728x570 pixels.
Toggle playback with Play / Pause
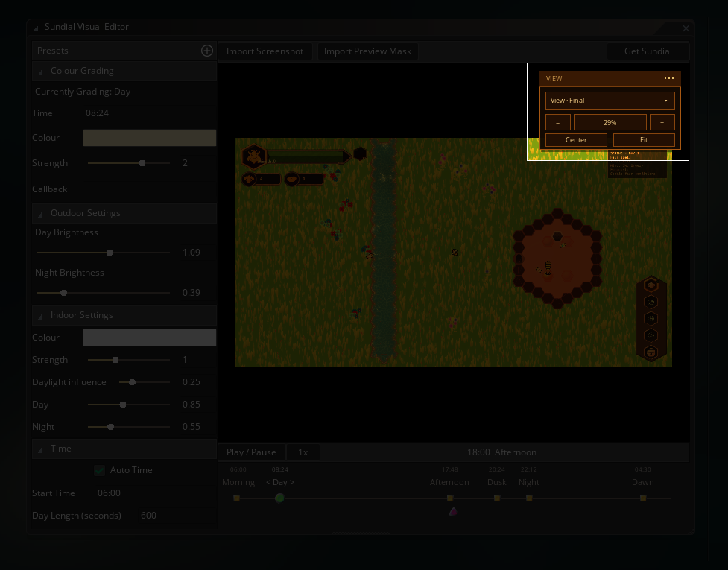251,452
